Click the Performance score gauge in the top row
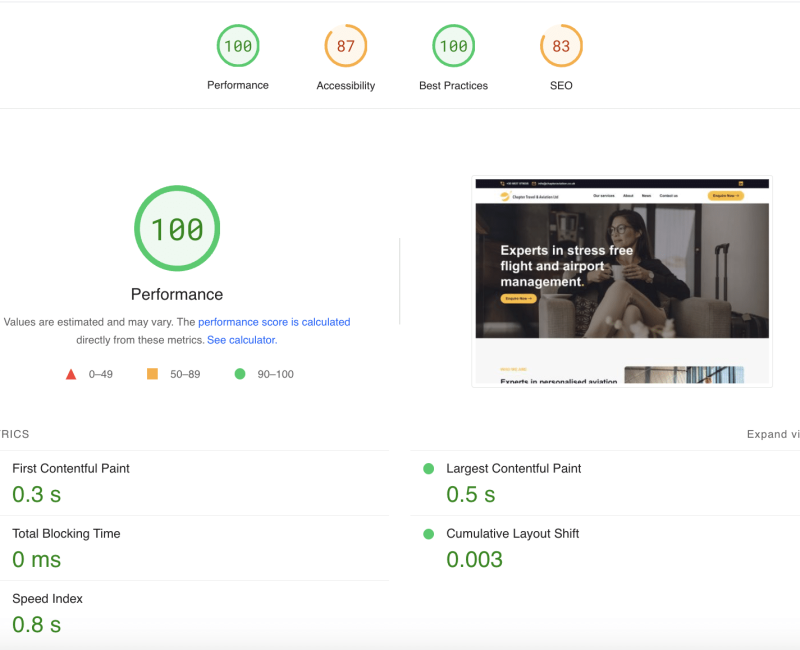The width and height of the screenshot is (800, 650). pos(238,46)
